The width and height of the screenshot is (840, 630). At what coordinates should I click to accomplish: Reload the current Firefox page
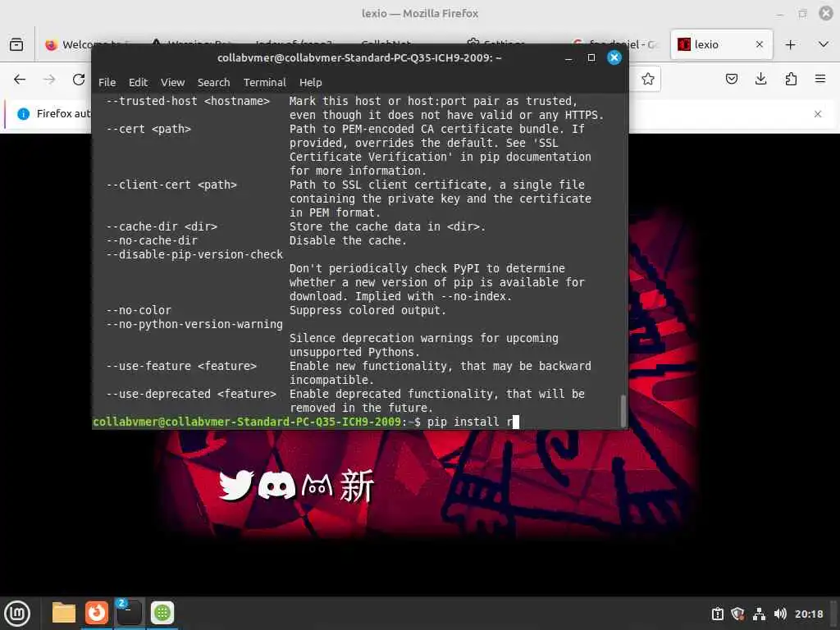79,80
